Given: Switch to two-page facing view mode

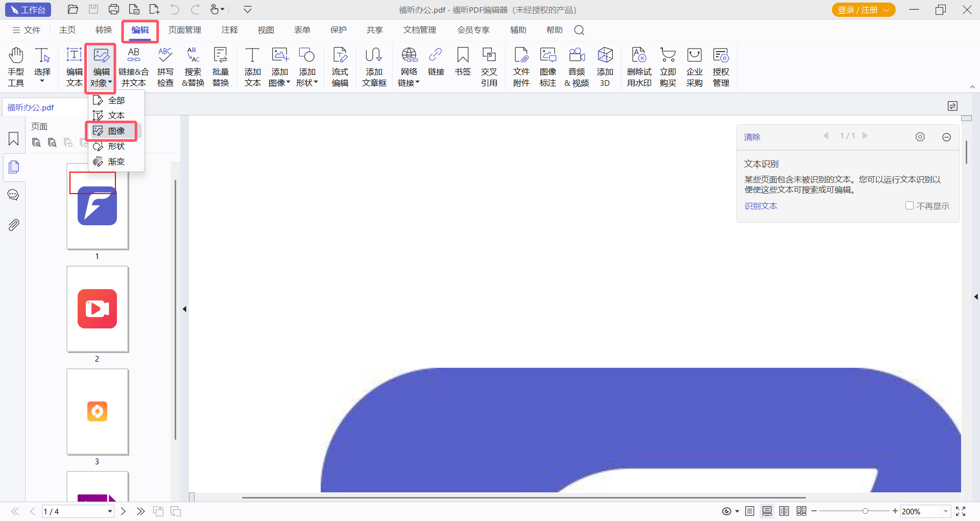Looking at the screenshot, I should point(784,511).
